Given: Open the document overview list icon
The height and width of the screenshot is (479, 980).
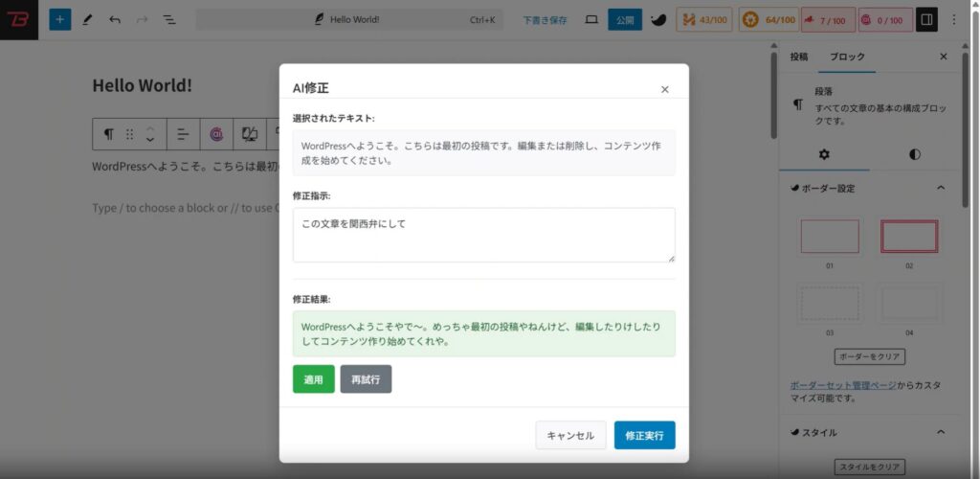Looking at the screenshot, I should 168,19.
